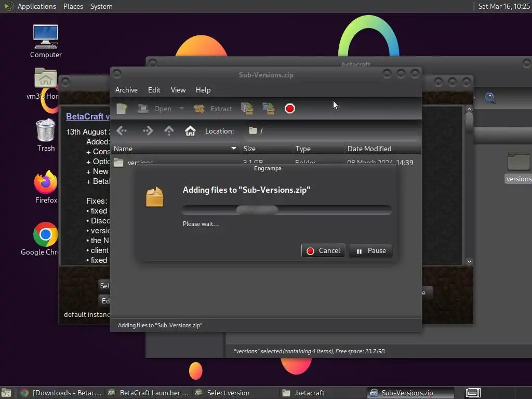This screenshot has height=399, width=532.
Task: Go forward with the right arrow icon
Action: click(148, 131)
